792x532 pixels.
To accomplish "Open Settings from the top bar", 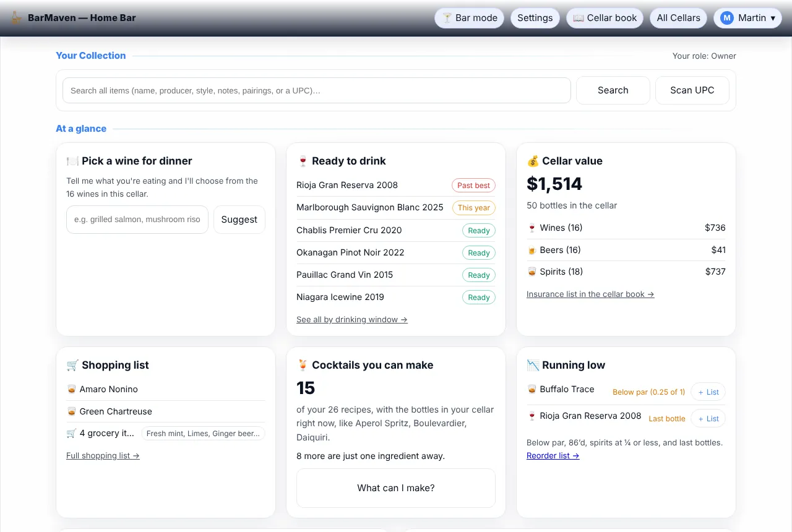I will (535, 18).
